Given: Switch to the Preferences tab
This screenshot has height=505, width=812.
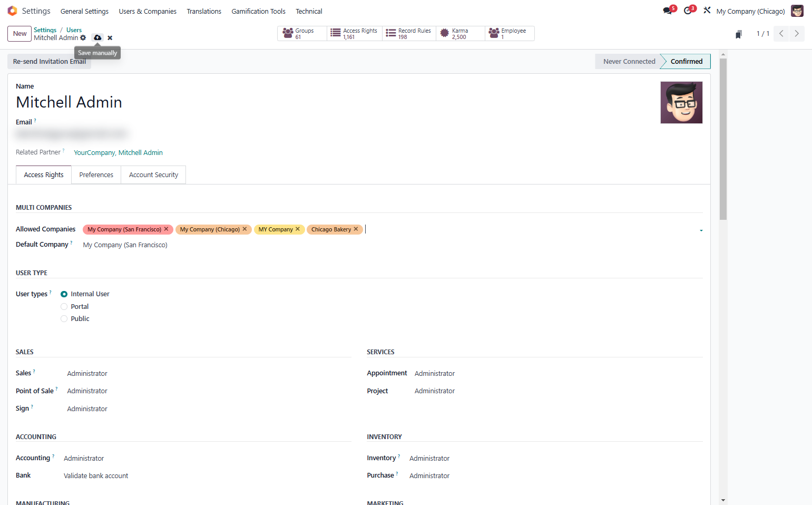Looking at the screenshot, I should 96,175.
